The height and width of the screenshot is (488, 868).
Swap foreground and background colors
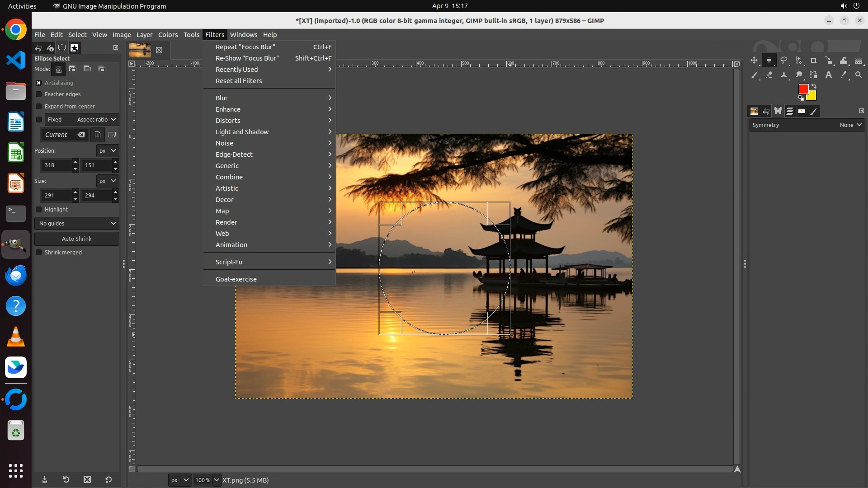click(x=814, y=86)
